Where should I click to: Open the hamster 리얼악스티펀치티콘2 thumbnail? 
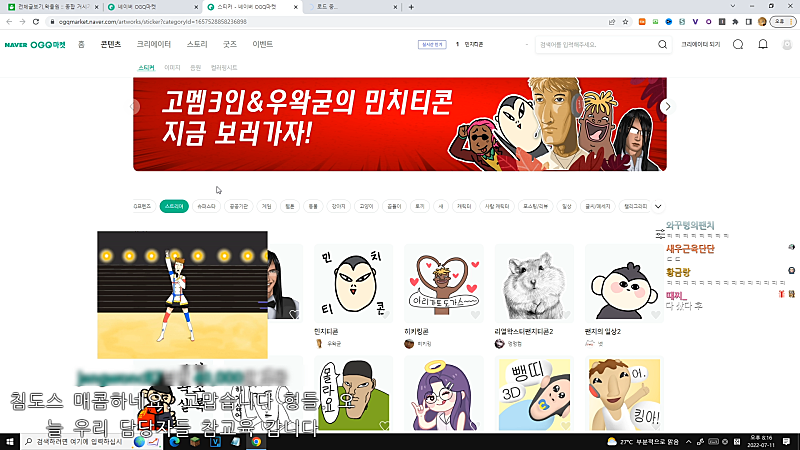(x=534, y=283)
